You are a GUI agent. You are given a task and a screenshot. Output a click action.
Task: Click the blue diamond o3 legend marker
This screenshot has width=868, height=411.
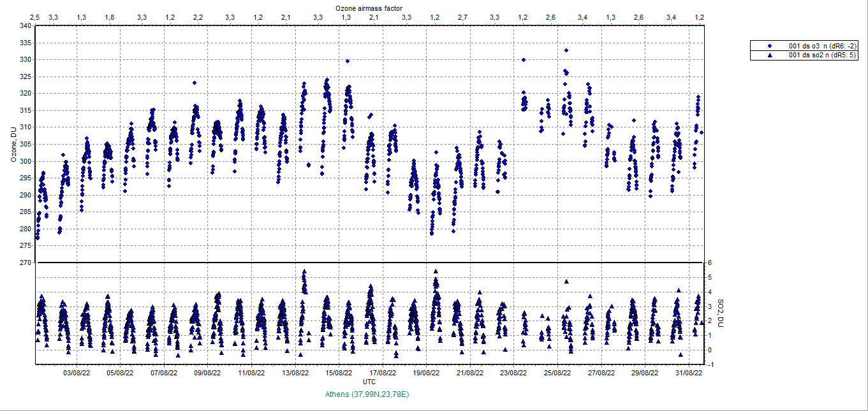click(770, 46)
